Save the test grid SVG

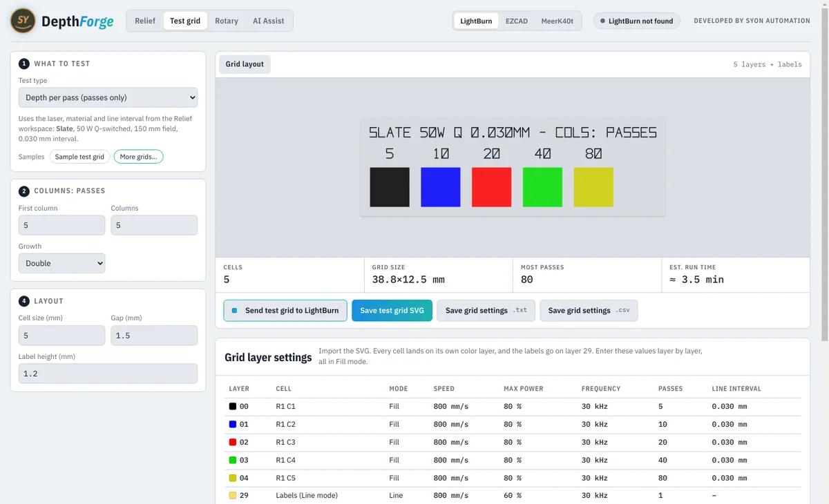tap(392, 311)
